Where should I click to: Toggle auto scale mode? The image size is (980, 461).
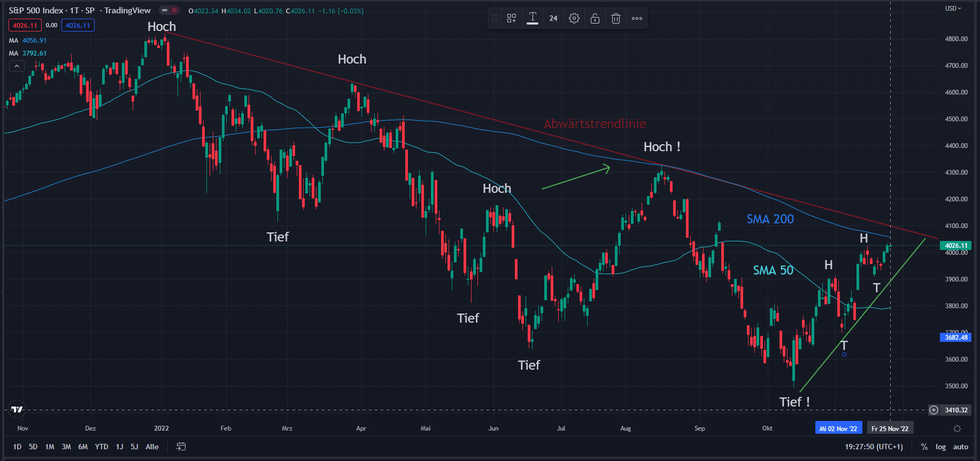tap(961, 447)
